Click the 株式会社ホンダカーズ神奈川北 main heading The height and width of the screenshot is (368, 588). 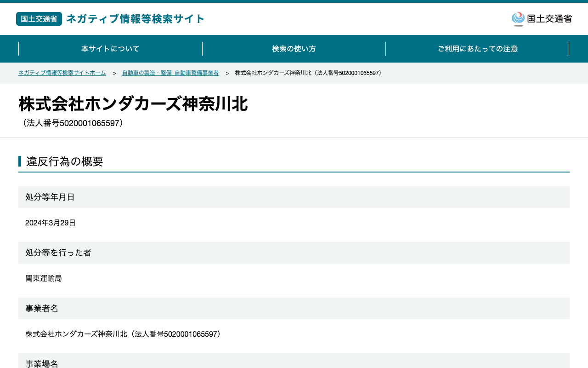133,104
